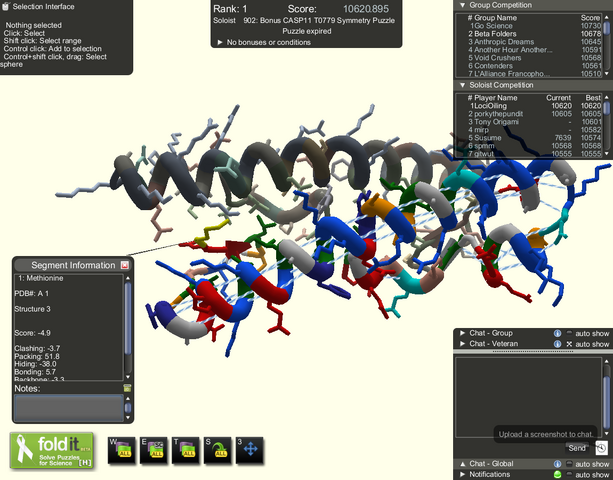613x480 pixels.
Task: Toggle auto show for Chat - Global
Action: [x=569, y=464]
